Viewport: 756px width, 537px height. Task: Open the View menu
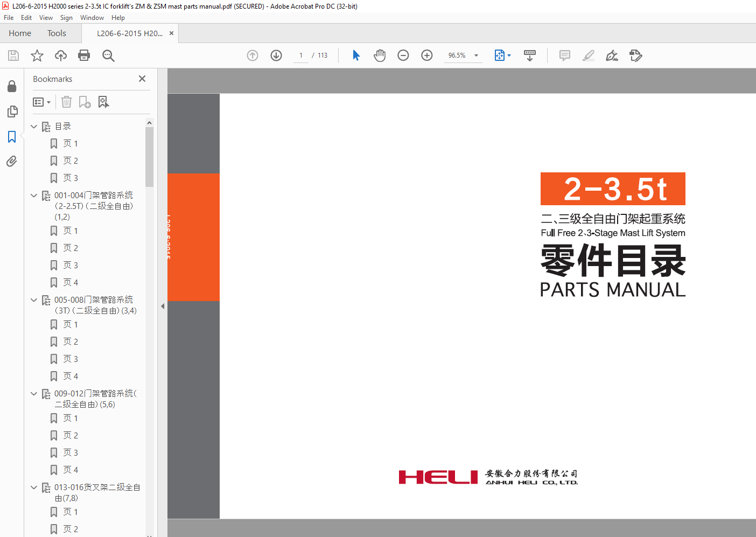tap(46, 18)
